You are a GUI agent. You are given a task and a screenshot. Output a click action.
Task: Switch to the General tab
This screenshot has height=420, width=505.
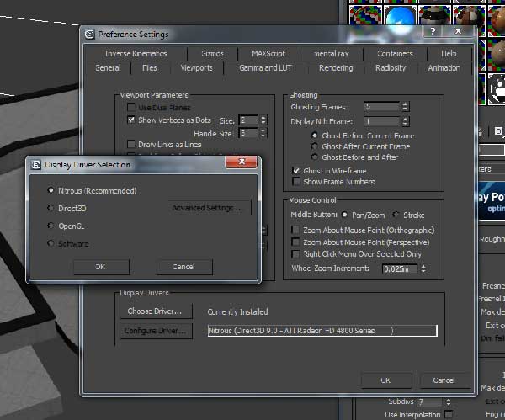pyautogui.click(x=109, y=68)
